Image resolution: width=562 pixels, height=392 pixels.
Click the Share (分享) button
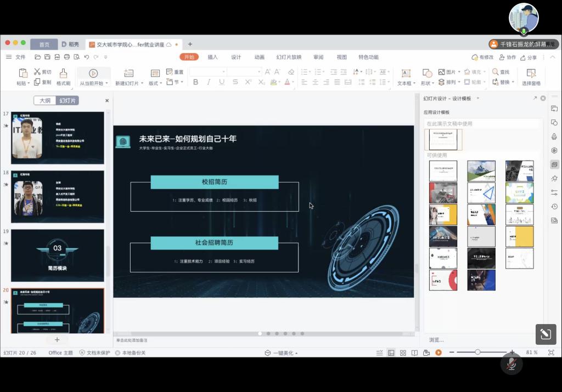pyautogui.click(x=529, y=57)
